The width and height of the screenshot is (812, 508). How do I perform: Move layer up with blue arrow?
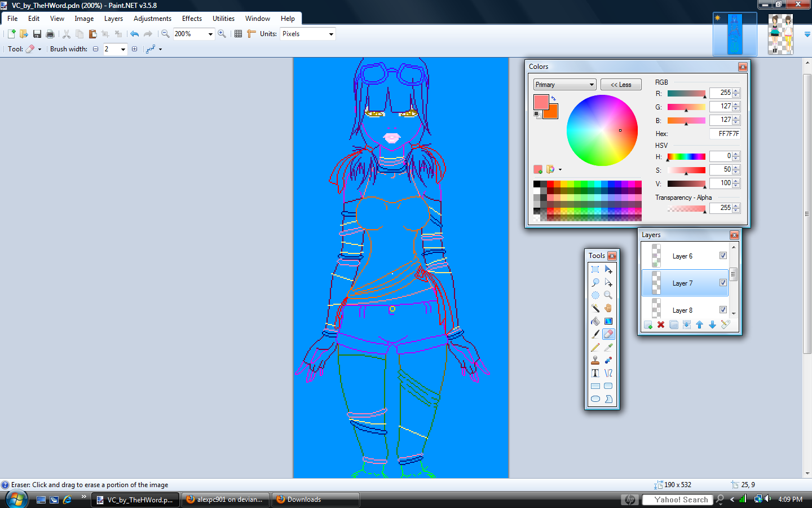700,325
